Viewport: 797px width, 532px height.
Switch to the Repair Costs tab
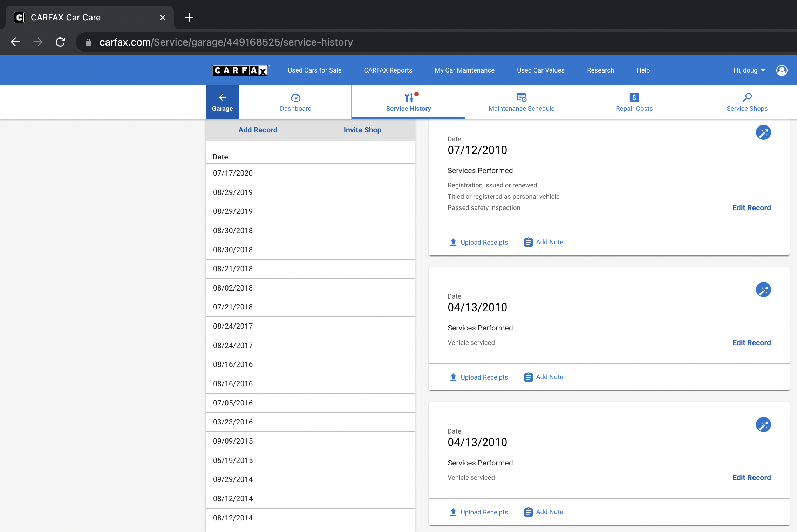634,102
